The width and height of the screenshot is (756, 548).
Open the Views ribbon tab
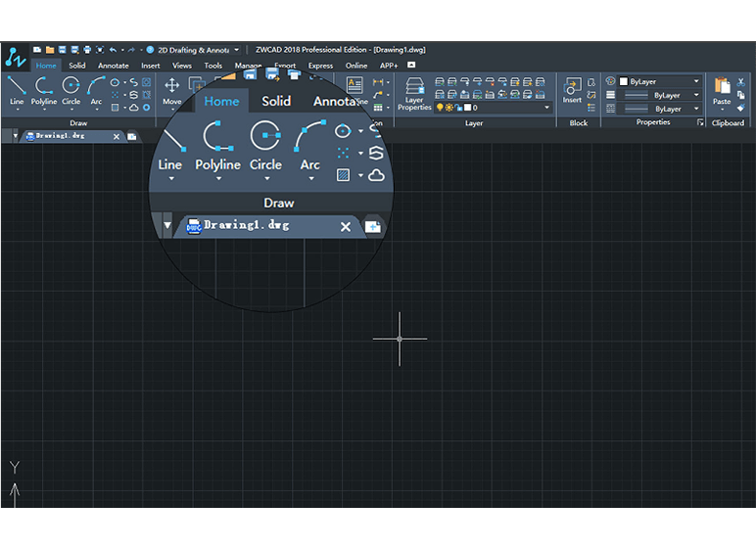pyautogui.click(x=181, y=66)
